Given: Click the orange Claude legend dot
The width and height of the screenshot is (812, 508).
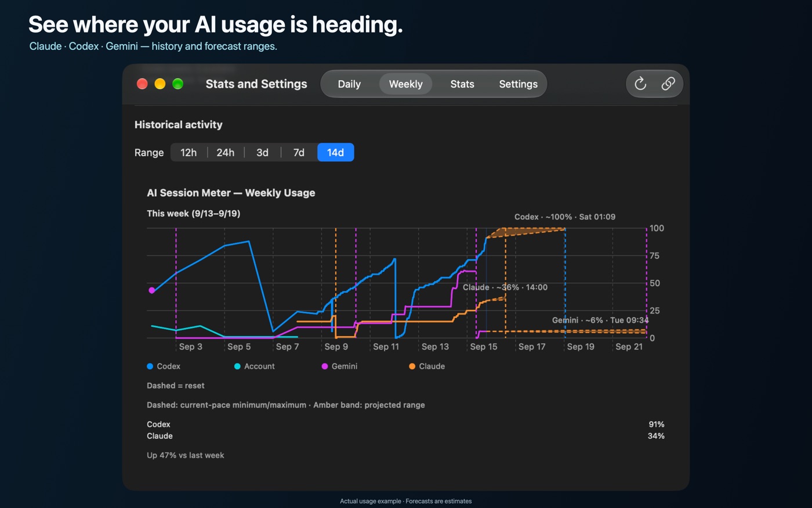Looking at the screenshot, I should (412, 366).
